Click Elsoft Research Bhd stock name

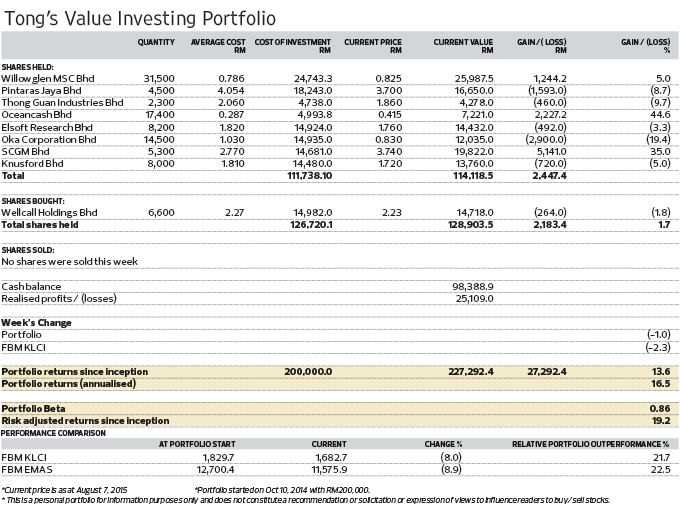click(47, 127)
